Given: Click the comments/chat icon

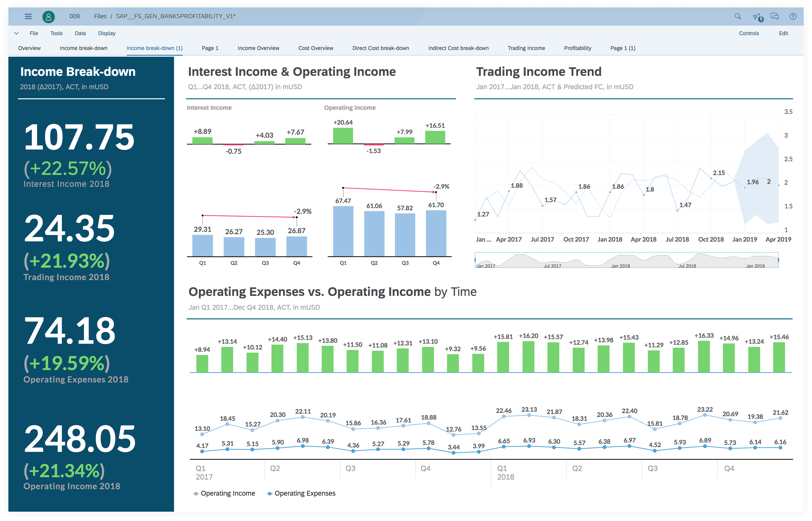Looking at the screenshot, I should pyautogui.click(x=775, y=17).
